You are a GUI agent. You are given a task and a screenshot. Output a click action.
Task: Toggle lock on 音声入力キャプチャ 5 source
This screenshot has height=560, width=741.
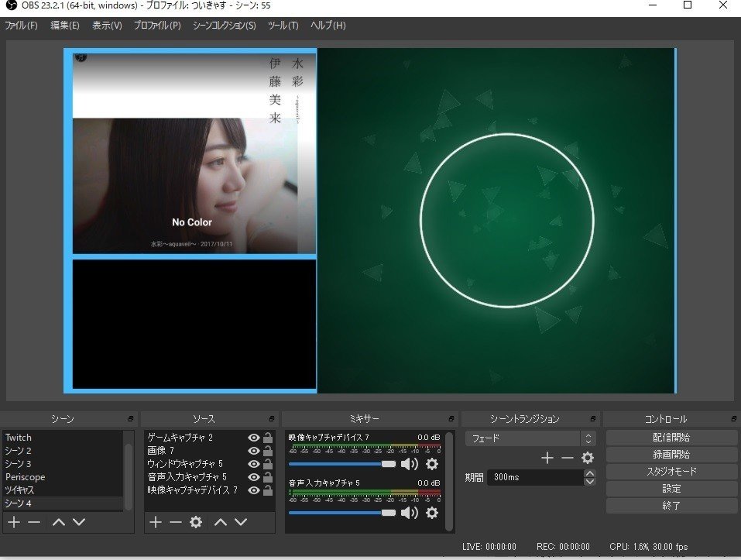(267, 477)
